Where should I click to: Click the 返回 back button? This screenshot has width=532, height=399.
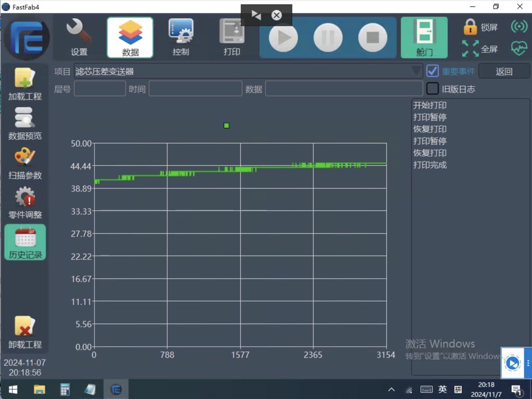tap(503, 71)
